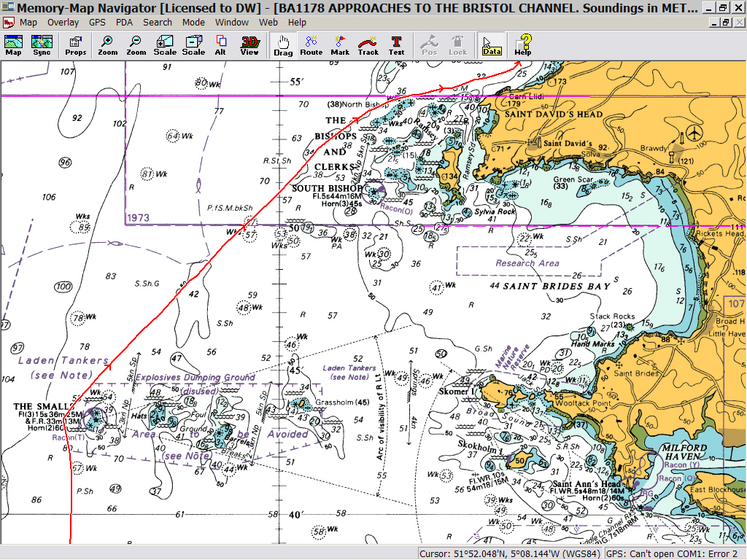
Task: Click the SOUTH BISHOP lighthouse label
Action: click(x=327, y=188)
